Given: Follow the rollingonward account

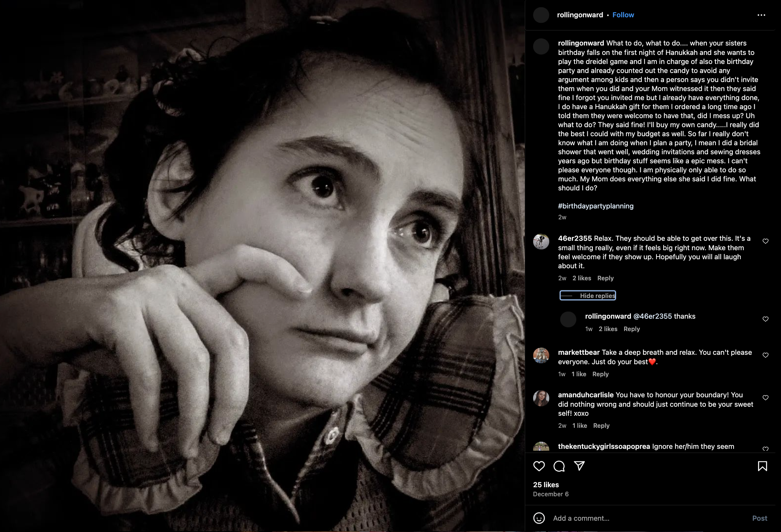Looking at the screenshot, I should (623, 15).
